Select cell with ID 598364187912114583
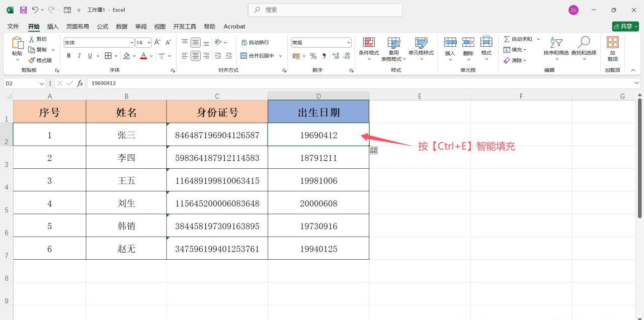 [217, 158]
